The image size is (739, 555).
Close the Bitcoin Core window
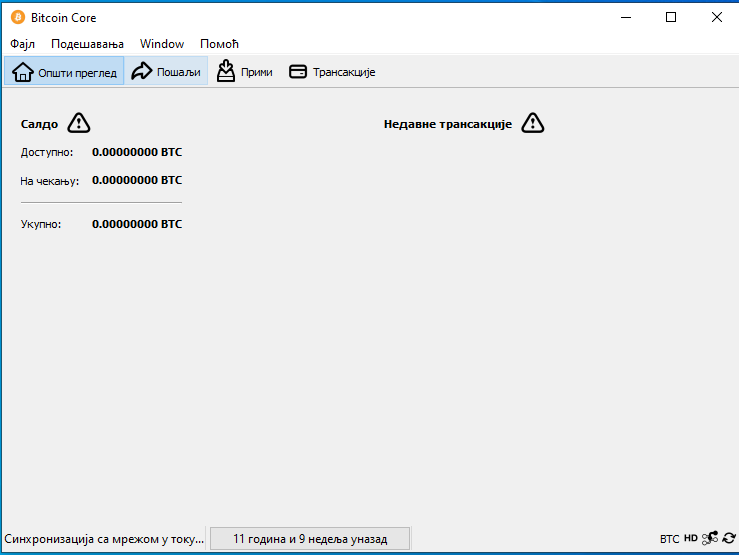tap(716, 17)
